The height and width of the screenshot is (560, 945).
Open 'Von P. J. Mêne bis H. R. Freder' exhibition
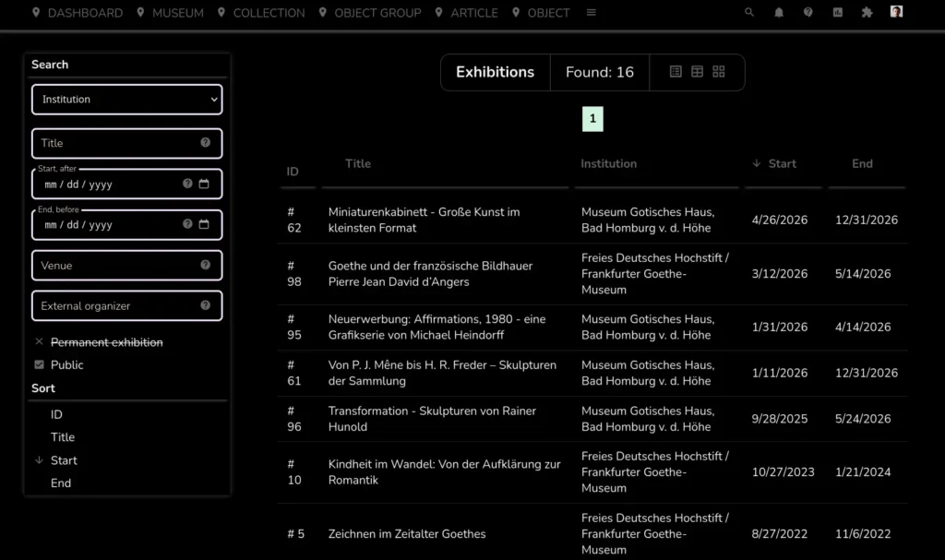coord(442,373)
